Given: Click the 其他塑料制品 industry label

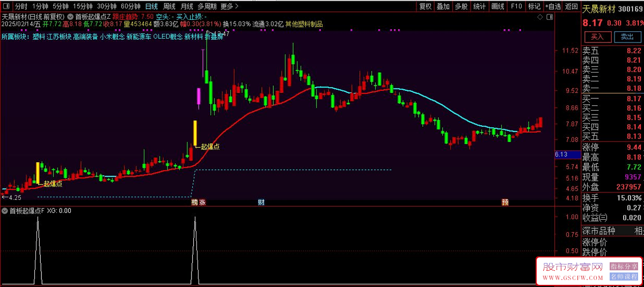Looking at the screenshot, I should (304, 24).
